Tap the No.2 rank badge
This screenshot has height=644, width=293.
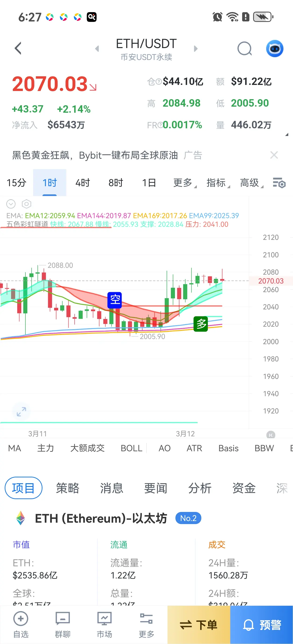click(188, 518)
